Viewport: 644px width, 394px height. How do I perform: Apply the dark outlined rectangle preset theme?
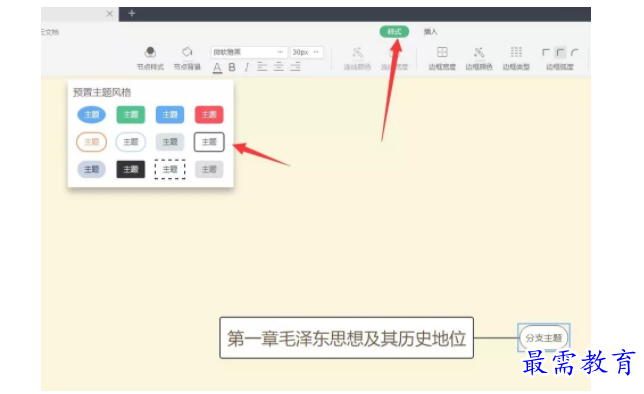(209, 142)
